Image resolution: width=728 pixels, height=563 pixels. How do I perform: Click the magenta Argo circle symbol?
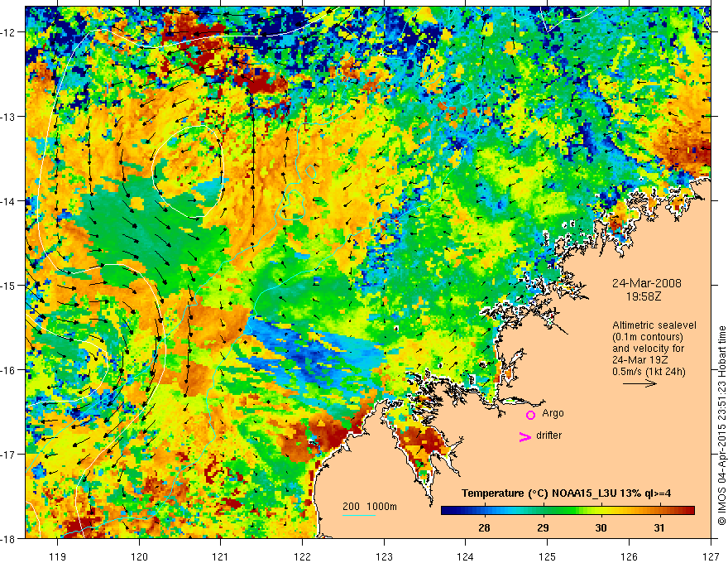pos(530,415)
